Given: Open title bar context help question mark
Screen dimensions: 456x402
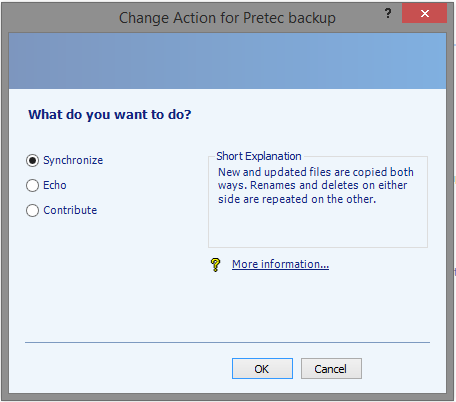Looking at the screenshot, I should 388,13.
